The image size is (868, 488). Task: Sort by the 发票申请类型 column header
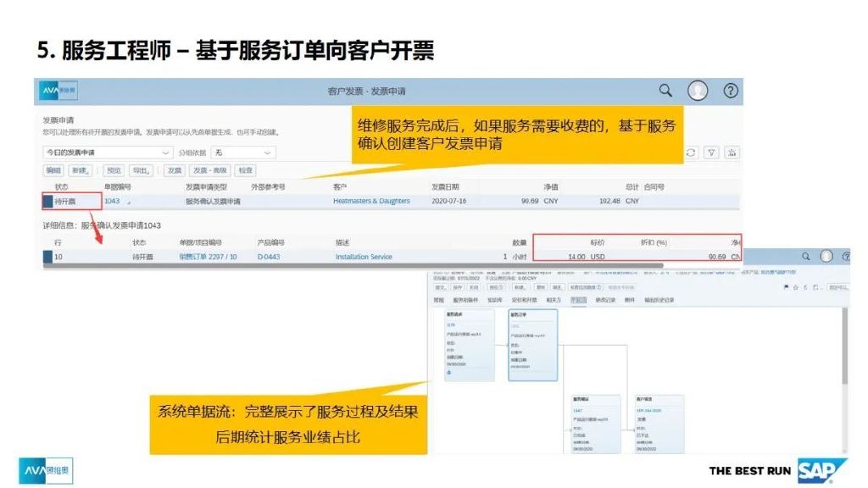[x=206, y=187]
